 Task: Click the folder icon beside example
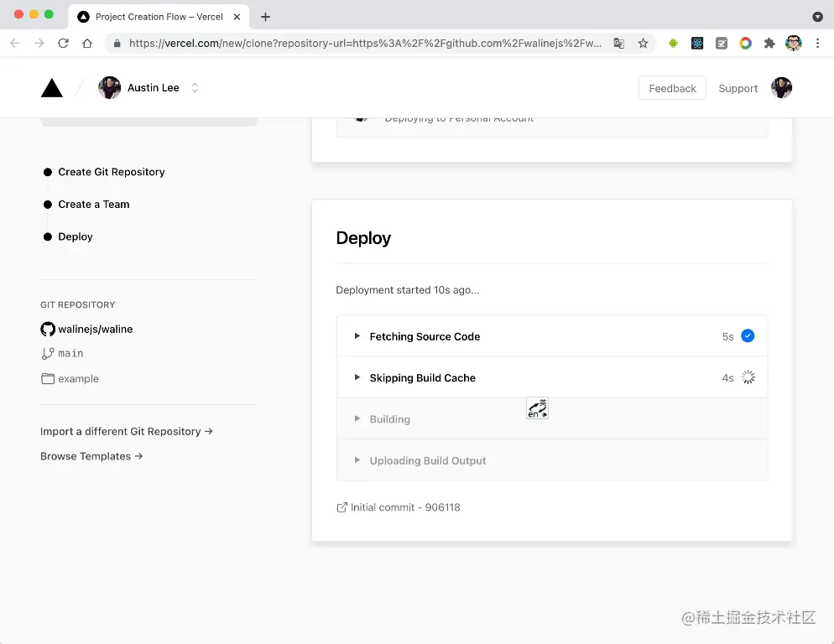pos(48,379)
